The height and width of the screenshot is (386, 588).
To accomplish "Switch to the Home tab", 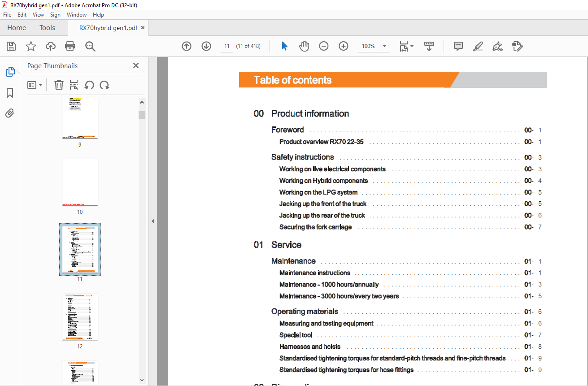I will point(17,28).
